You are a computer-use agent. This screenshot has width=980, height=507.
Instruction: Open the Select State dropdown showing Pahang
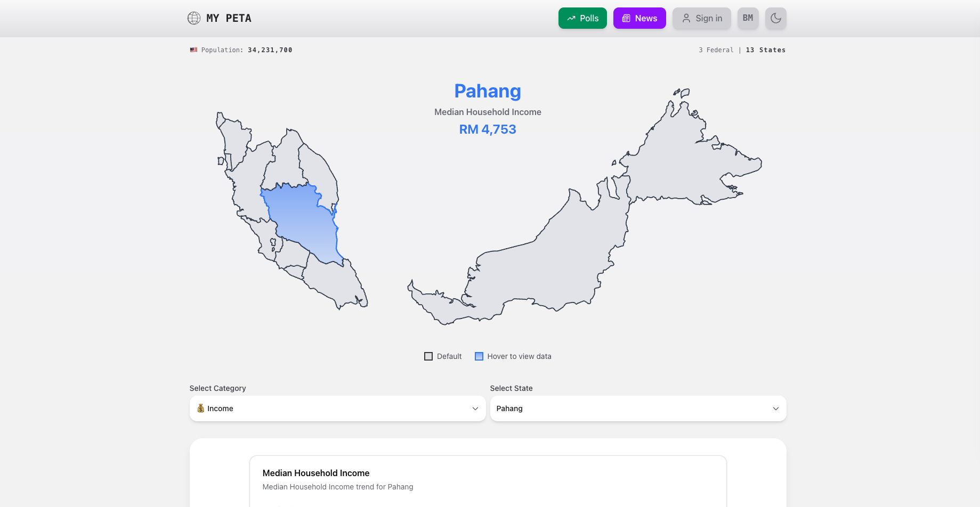(x=637, y=408)
